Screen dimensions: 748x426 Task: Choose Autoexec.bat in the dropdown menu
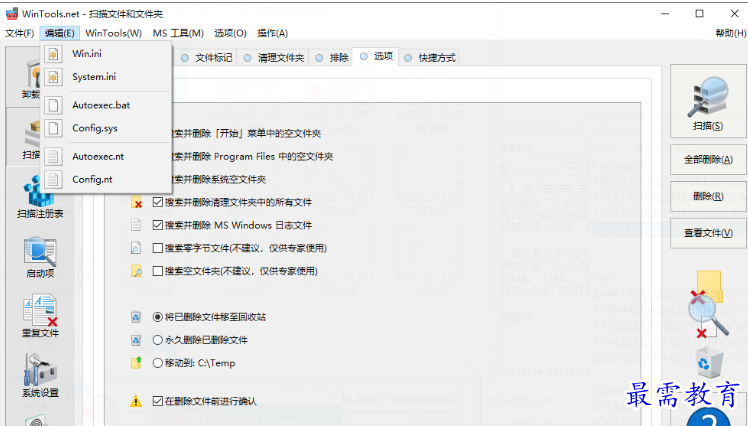pyautogui.click(x=106, y=105)
